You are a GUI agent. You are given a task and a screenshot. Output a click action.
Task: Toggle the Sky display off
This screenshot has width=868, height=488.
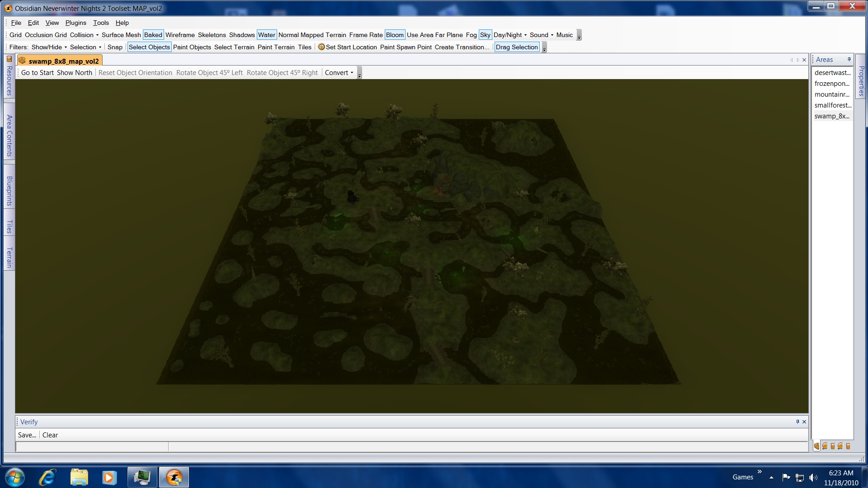coord(485,35)
